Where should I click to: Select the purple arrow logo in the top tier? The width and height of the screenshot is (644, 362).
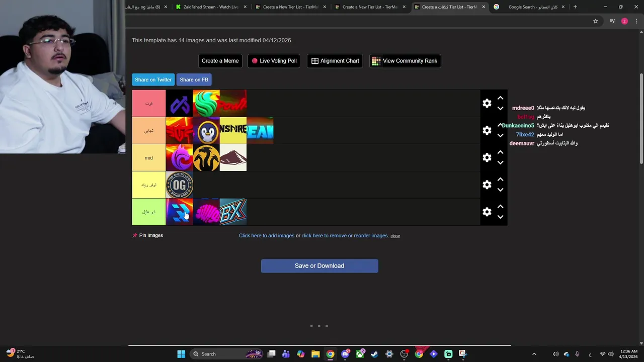(x=179, y=103)
